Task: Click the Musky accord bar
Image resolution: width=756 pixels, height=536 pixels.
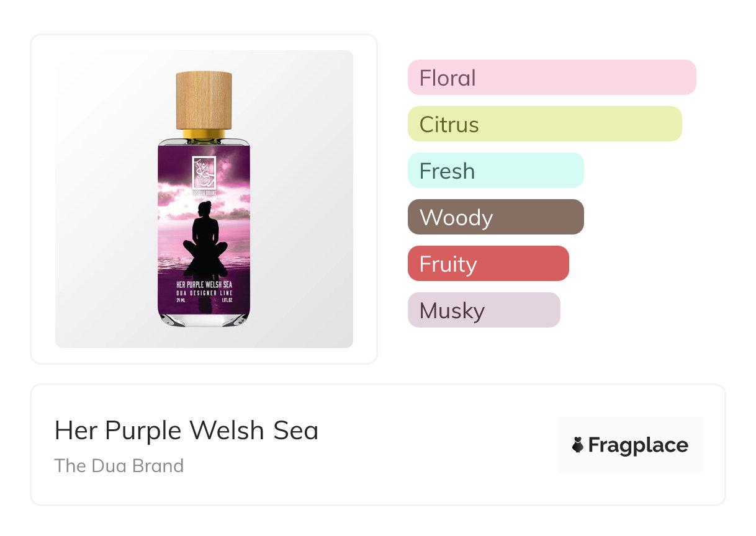Action: click(484, 310)
